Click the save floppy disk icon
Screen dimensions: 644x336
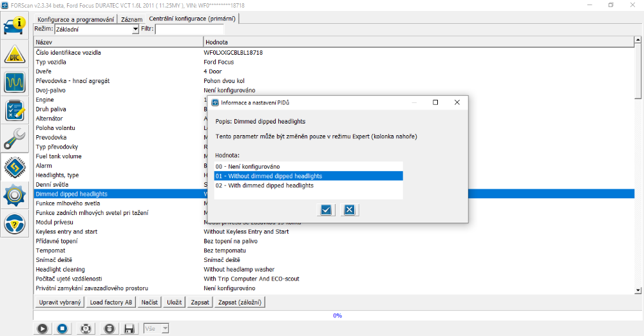(129, 328)
